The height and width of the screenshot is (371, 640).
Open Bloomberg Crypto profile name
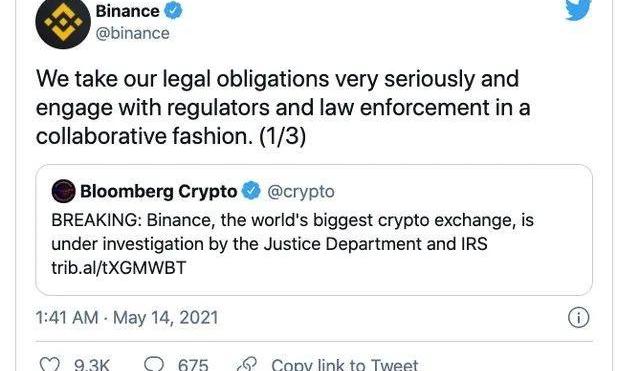(158, 191)
